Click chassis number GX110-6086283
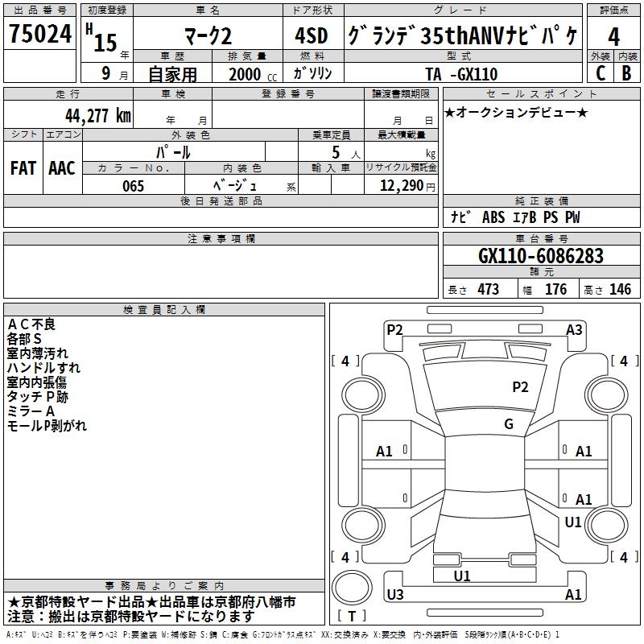This screenshot has height=644, width=644. pyautogui.click(x=541, y=256)
